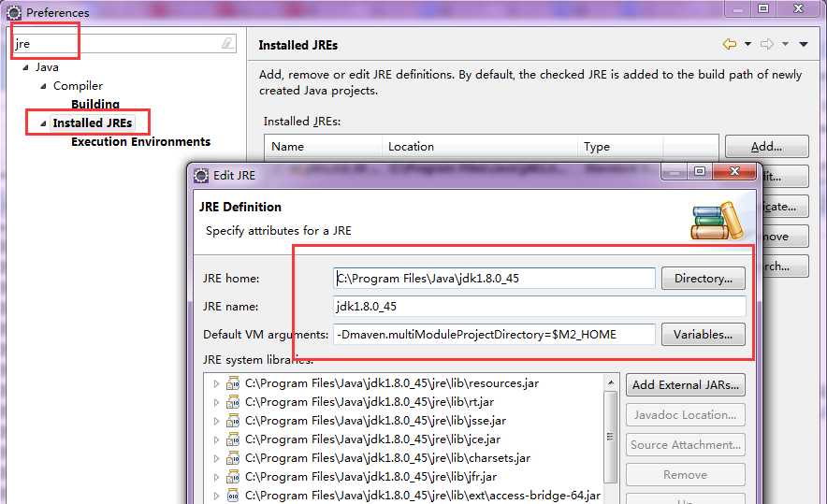
Task: Open the back history dropdown arrow
Action: click(747, 44)
